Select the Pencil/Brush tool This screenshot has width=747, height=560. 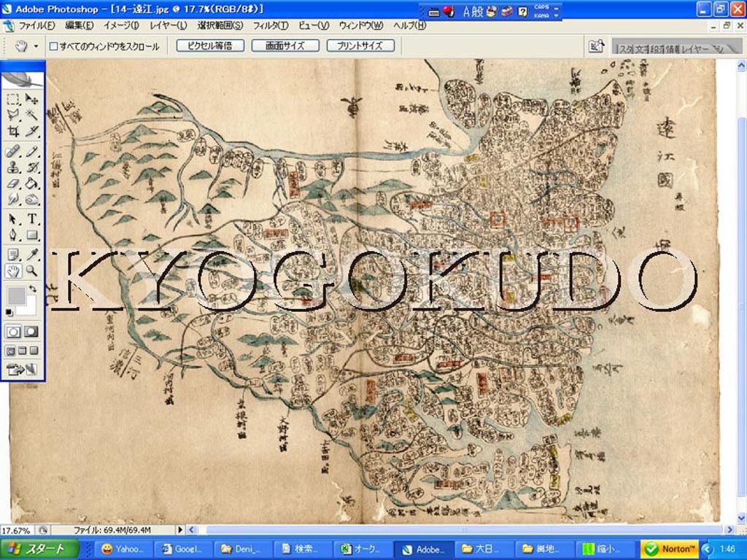(x=31, y=152)
